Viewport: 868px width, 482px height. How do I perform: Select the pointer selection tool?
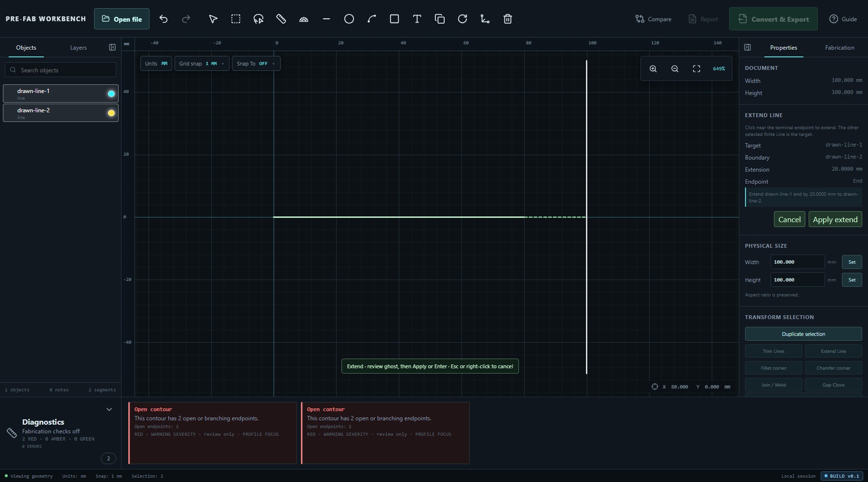pos(213,19)
